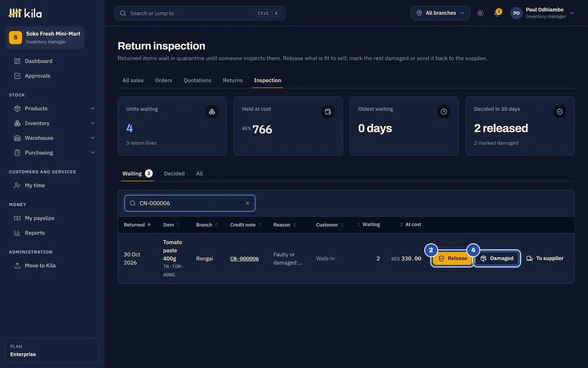588x368 pixels.
Task: Sort by Customer column
Action: click(330, 225)
